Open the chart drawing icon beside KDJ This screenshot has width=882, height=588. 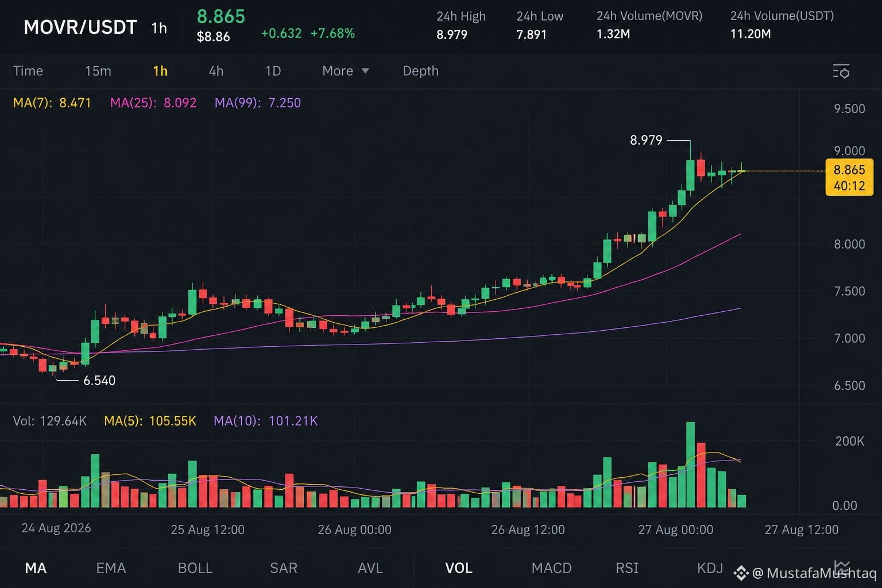(842, 567)
